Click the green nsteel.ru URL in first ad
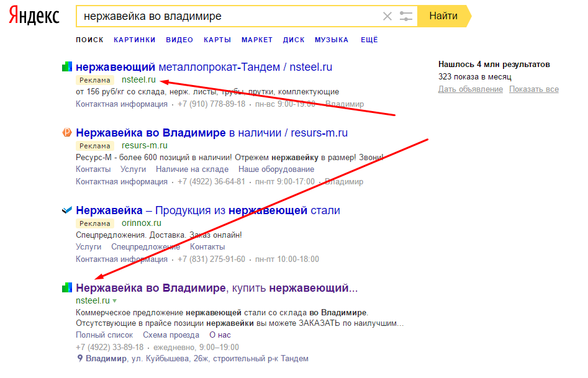 pyautogui.click(x=138, y=79)
